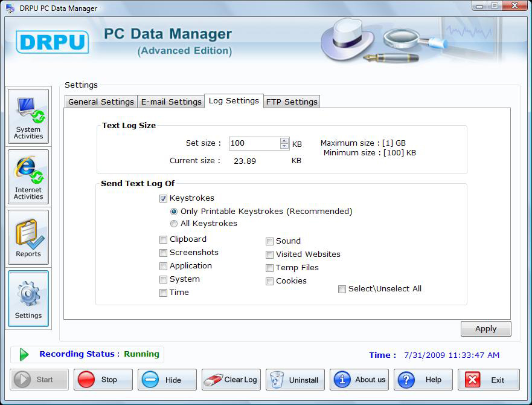Select the Settings gear icon in sidebar
Screen dimensions: 532x405
point(28,299)
